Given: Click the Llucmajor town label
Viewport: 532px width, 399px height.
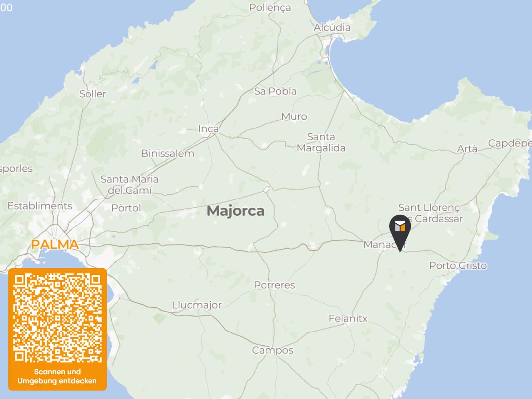Looking at the screenshot, I should coord(196,305).
